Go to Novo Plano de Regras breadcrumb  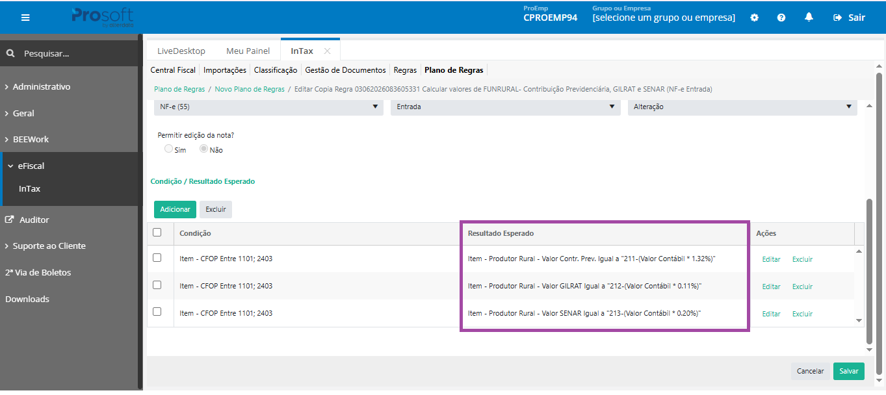click(x=250, y=89)
